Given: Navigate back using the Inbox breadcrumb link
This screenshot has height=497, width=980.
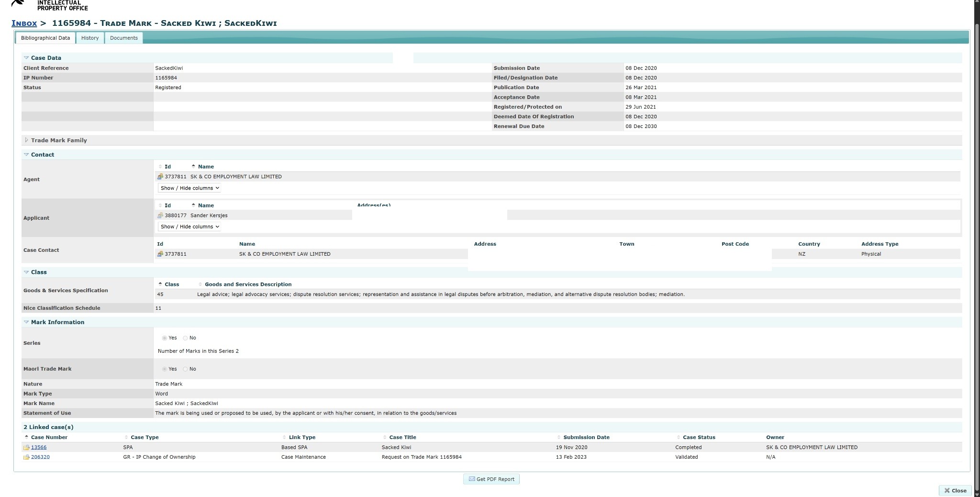Looking at the screenshot, I should (x=24, y=23).
